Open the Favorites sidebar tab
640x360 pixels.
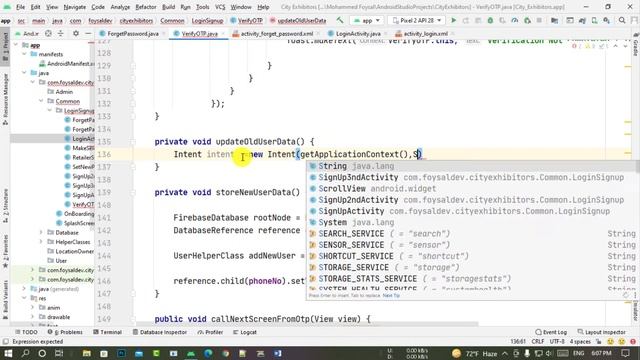coord(5,252)
